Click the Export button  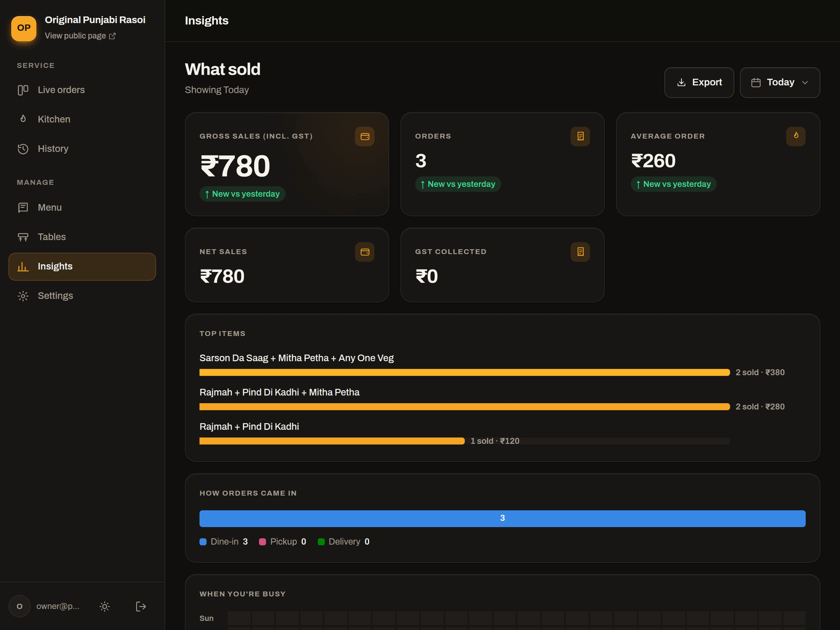699,83
